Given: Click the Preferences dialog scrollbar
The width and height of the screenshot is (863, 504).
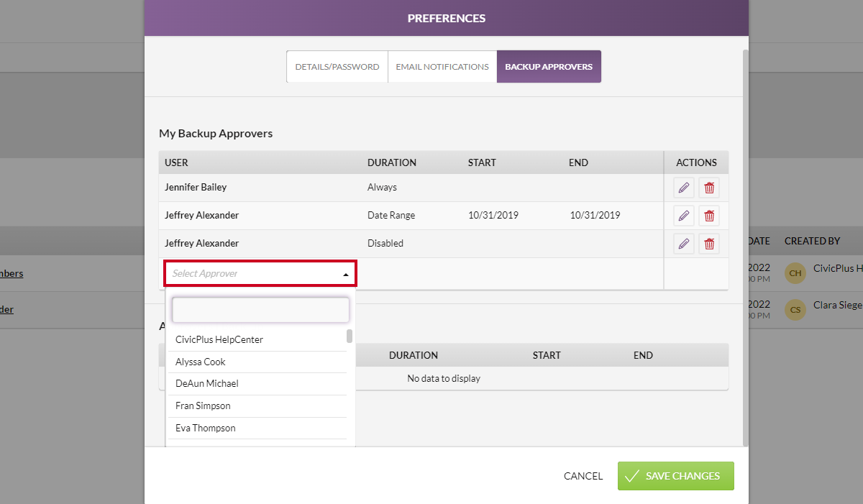Looking at the screenshot, I should (x=746, y=247).
